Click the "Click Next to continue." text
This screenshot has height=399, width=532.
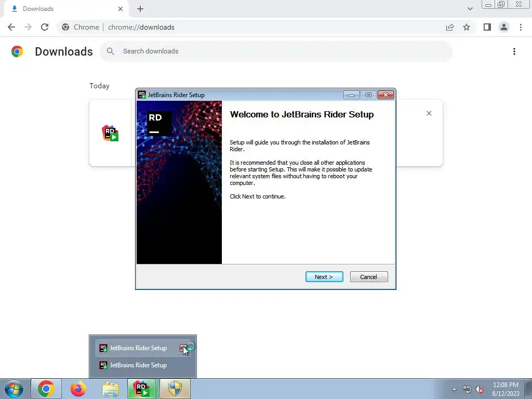258,196
